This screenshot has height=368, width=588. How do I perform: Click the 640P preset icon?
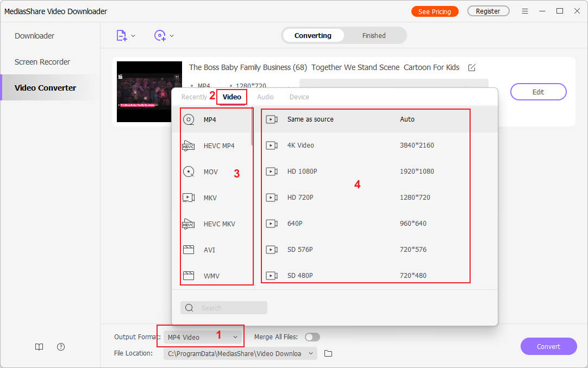(x=272, y=224)
